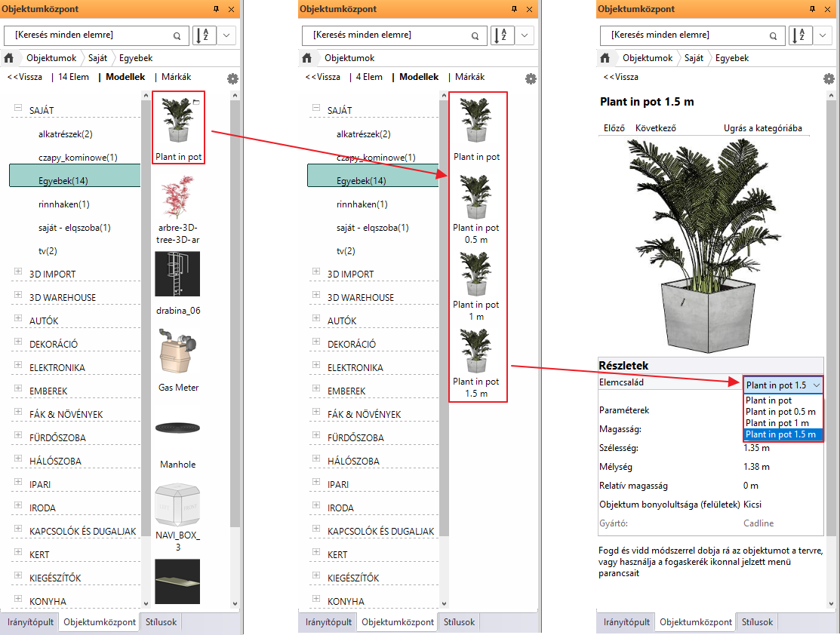Click search magnifier icon in left panel
Screen dimensions: 840x635
point(177,35)
